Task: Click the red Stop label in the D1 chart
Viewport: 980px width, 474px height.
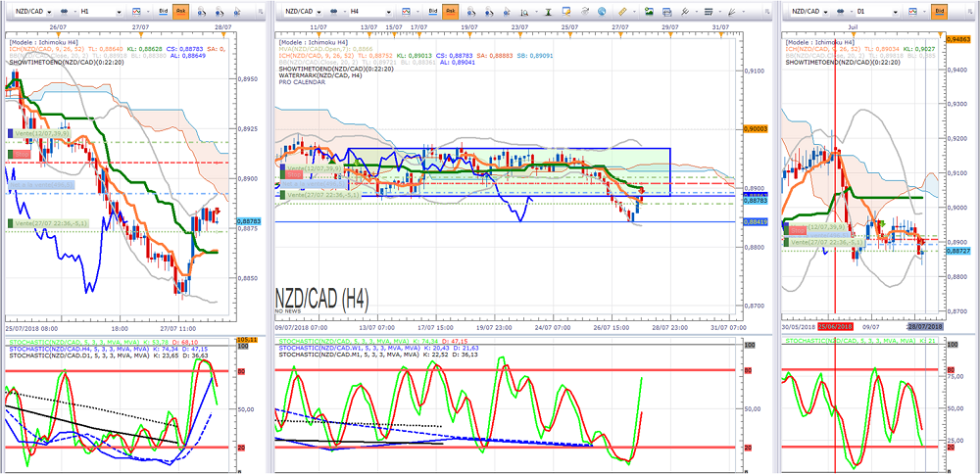Action: 795,230
